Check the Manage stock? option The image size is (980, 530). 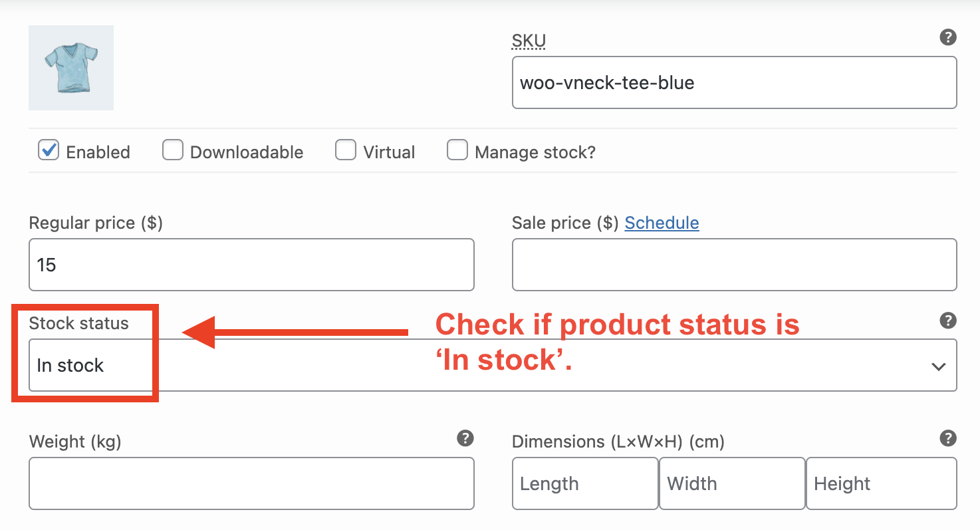pyautogui.click(x=457, y=150)
